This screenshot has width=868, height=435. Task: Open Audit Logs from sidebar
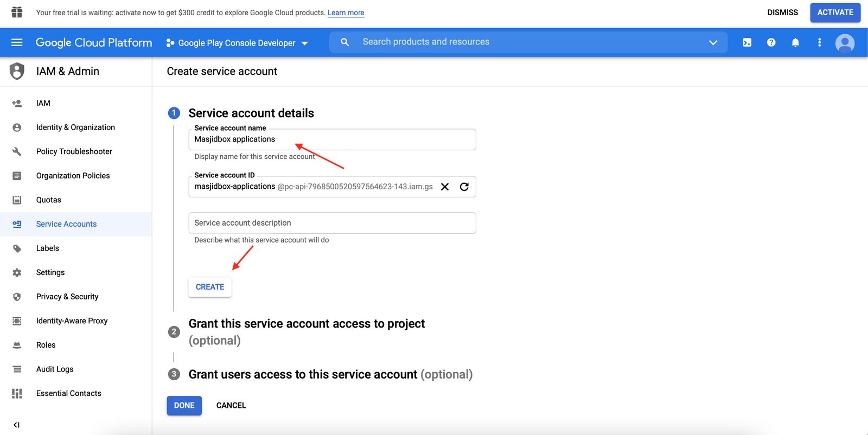54,369
